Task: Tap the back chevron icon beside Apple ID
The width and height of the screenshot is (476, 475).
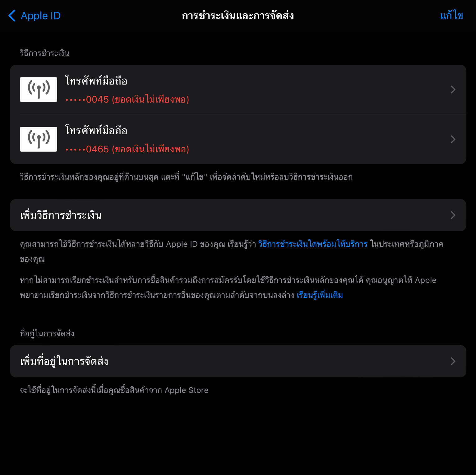Action: pos(12,16)
